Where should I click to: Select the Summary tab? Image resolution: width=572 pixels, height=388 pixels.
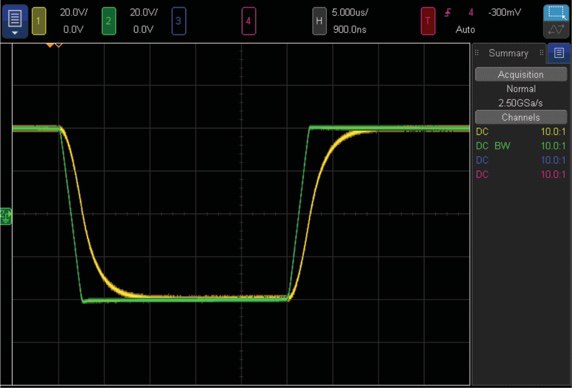pos(508,53)
